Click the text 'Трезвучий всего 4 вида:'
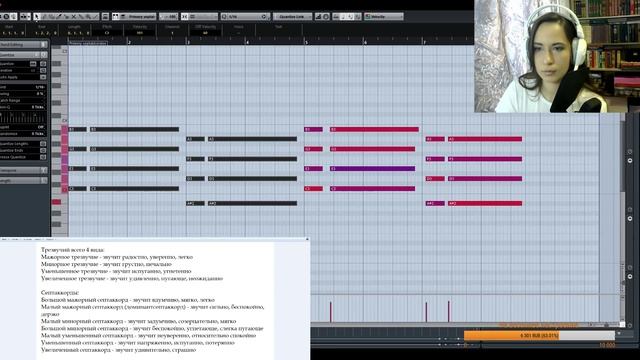 pyautogui.click(x=73, y=250)
